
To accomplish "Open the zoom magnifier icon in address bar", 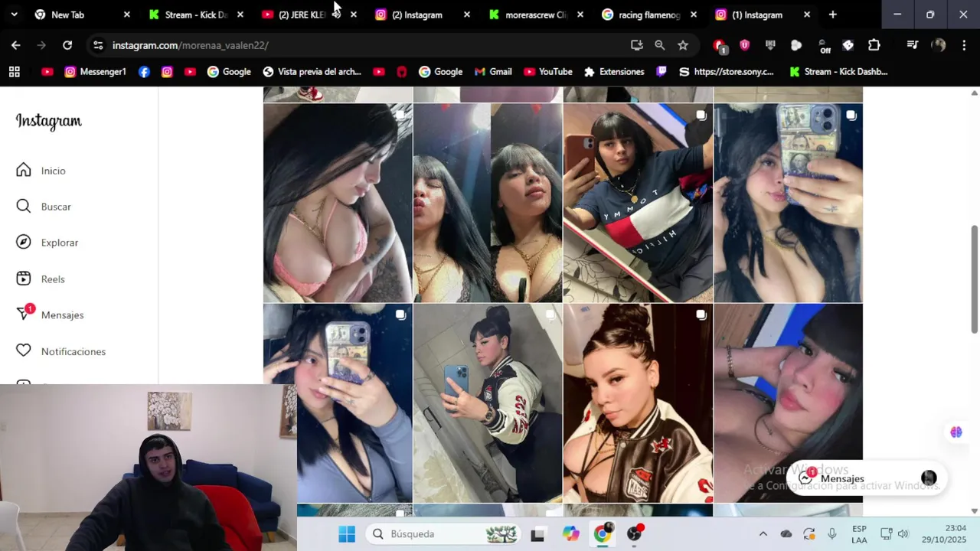I will (659, 45).
